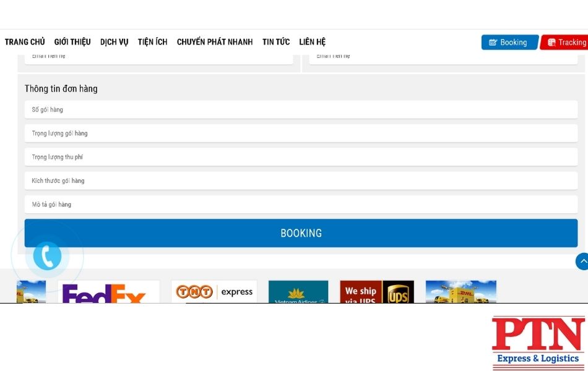Focus the Mô tả gói hàng field
This screenshot has width=588, height=371.
pos(301,204)
